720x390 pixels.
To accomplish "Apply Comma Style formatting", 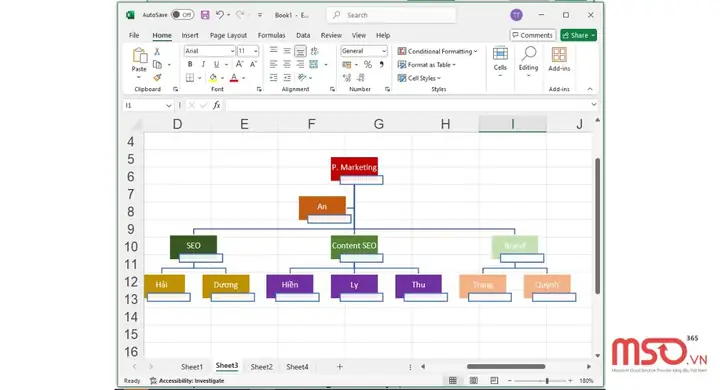I will (381, 64).
